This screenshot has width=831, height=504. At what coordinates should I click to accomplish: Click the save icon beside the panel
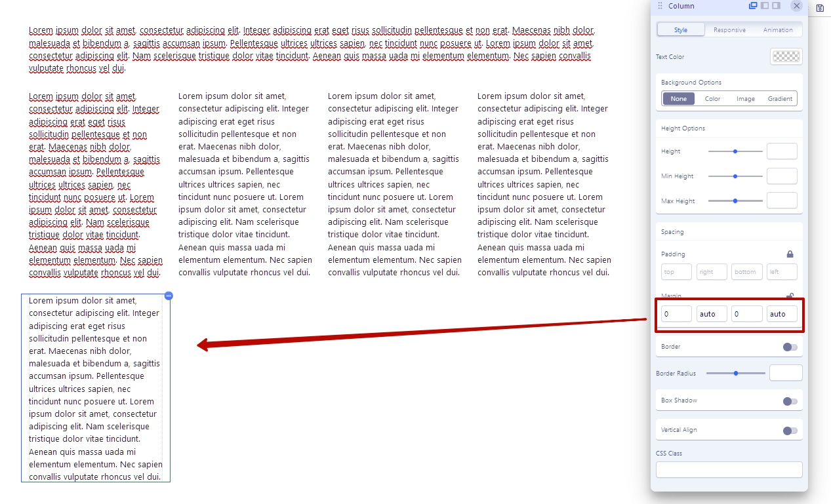(820, 8)
